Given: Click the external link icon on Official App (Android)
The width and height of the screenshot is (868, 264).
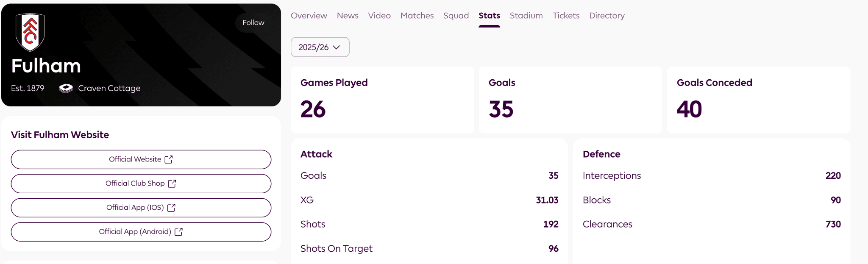Looking at the screenshot, I should [x=178, y=232].
